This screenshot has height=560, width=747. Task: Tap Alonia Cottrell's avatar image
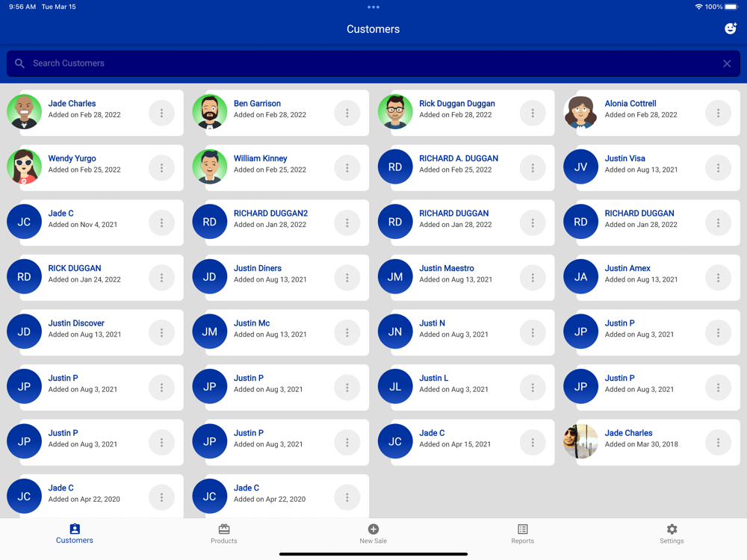(580, 113)
